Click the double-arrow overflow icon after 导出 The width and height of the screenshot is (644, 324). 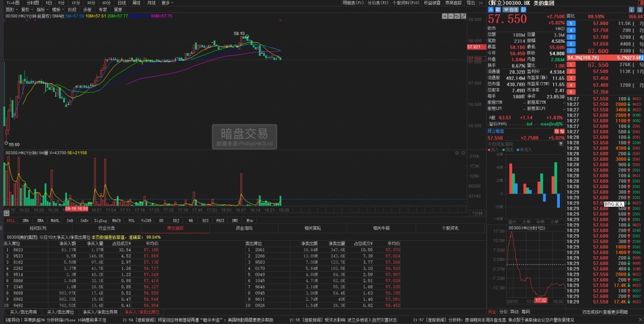click(481, 2)
